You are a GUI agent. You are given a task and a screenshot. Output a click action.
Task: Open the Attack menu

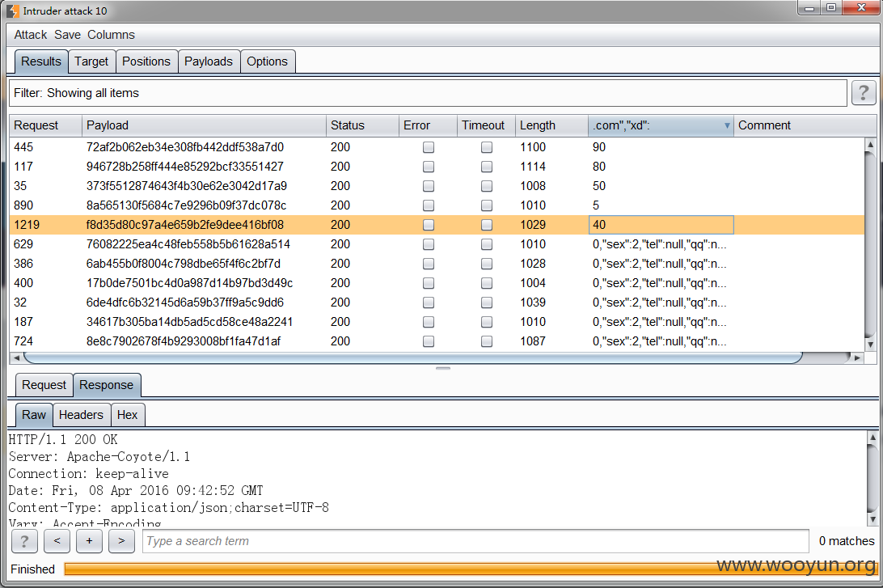(31, 35)
